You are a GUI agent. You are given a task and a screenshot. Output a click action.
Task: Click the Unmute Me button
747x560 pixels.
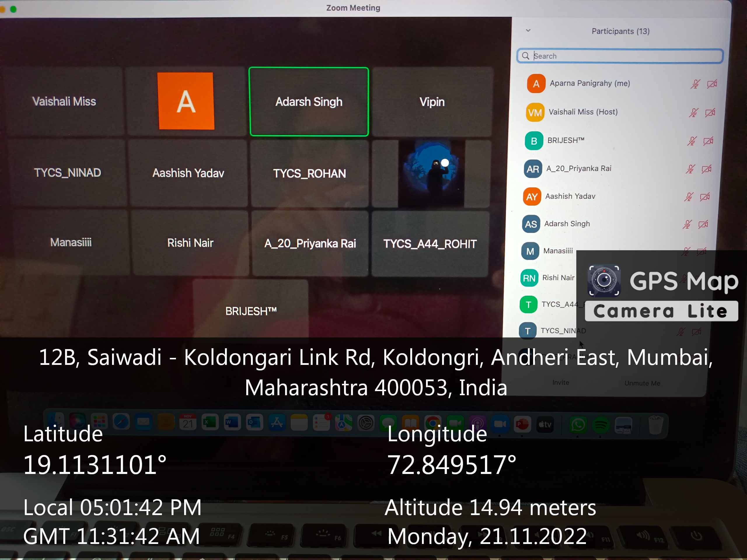coord(642,383)
